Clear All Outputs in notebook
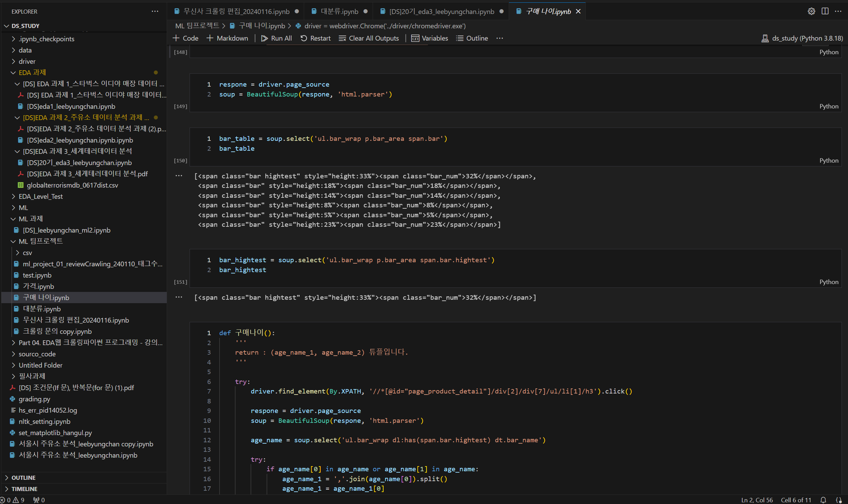This screenshot has width=848, height=504. click(369, 38)
